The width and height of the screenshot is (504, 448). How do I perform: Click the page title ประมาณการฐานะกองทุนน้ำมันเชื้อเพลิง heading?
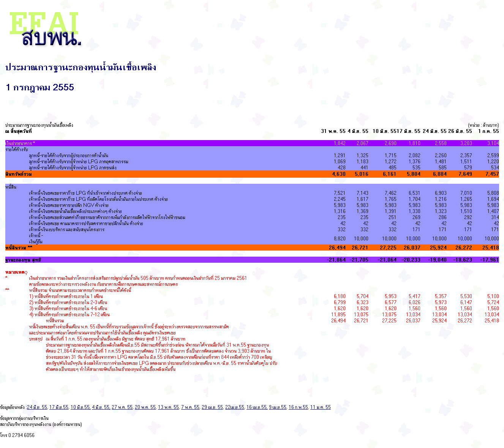coord(81,68)
